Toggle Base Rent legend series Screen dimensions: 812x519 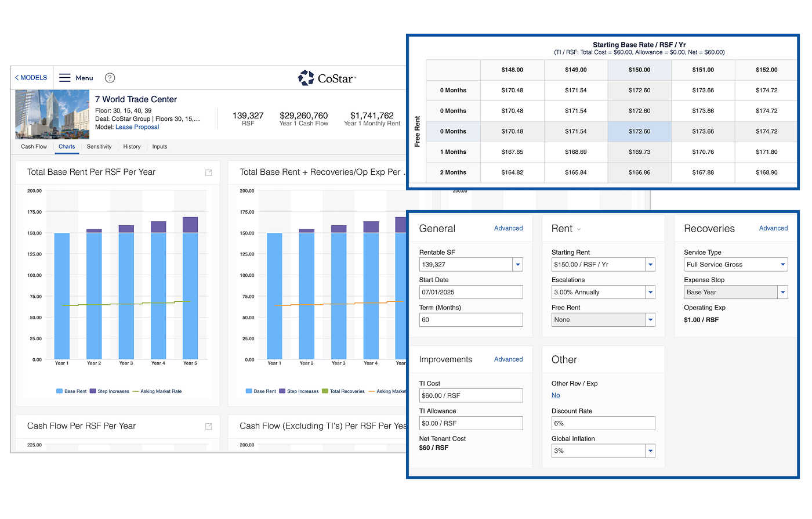pos(71,391)
